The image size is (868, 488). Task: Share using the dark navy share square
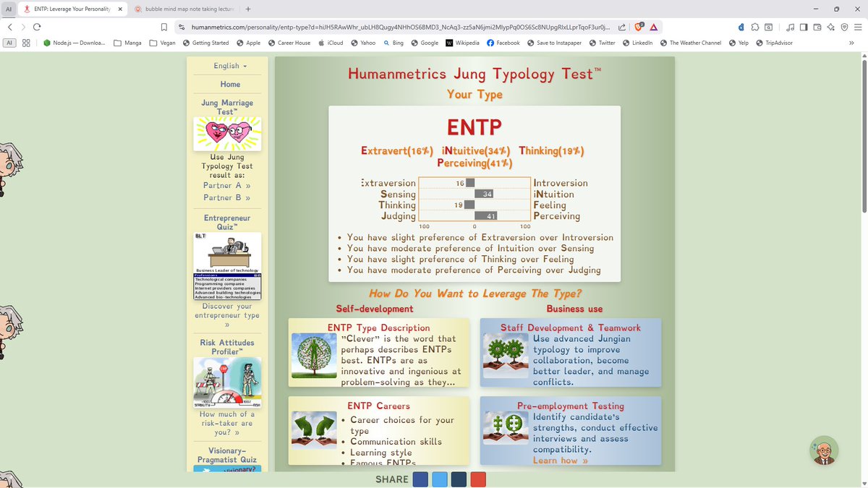coord(459,479)
